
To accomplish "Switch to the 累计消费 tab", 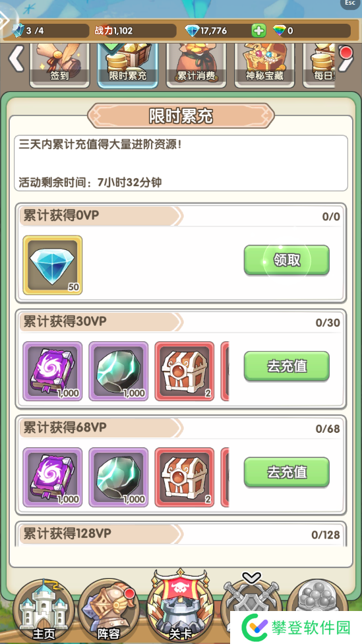I will [x=196, y=65].
